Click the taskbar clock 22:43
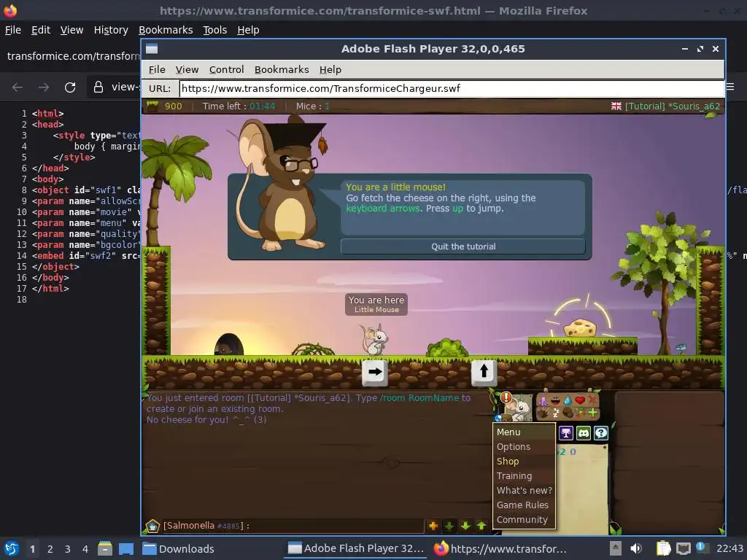Image resolution: width=747 pixels, height=560 pixels. click(x=729, y=548)
